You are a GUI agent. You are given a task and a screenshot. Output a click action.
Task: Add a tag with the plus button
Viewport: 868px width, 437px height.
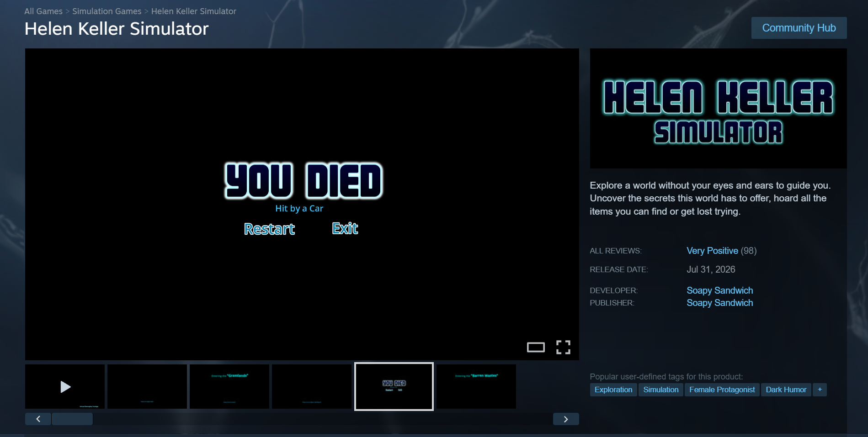point(820,390)
